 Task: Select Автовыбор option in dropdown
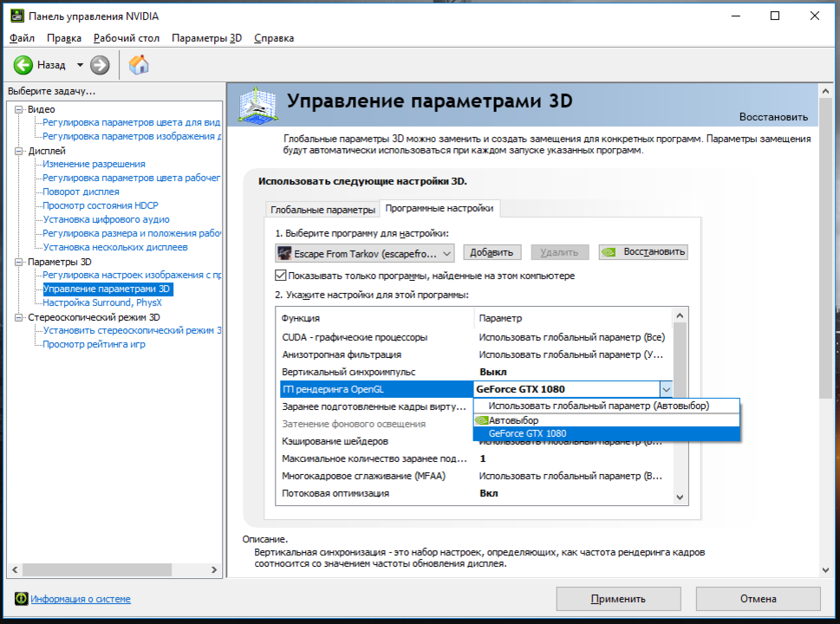pos(607,420)
